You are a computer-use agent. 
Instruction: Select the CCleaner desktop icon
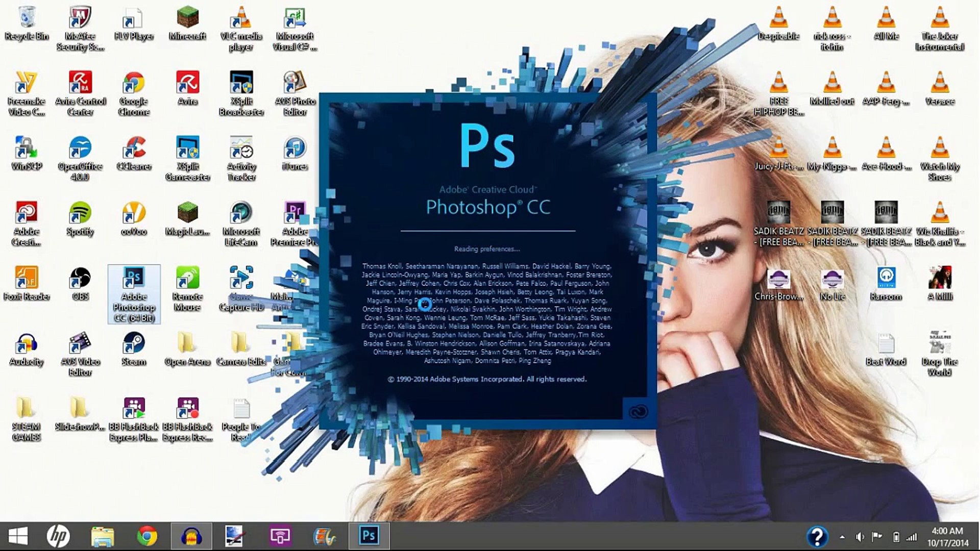point(134,154)
